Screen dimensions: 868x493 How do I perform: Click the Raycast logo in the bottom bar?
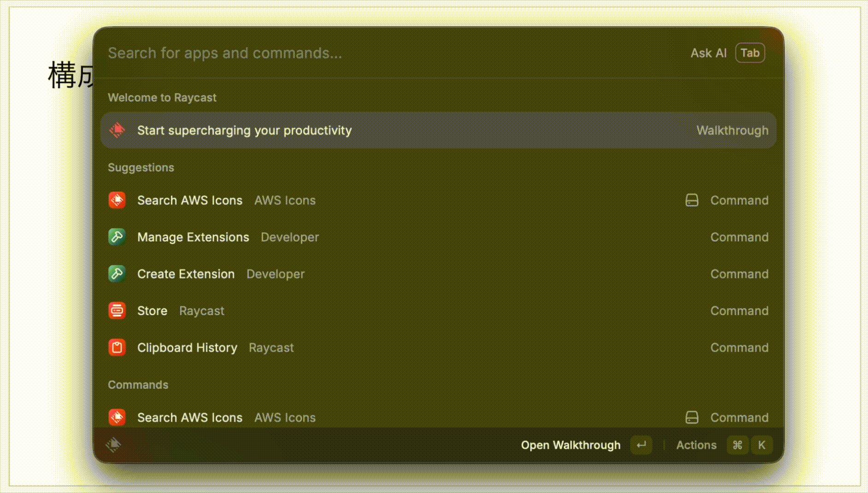pos(113,445)
